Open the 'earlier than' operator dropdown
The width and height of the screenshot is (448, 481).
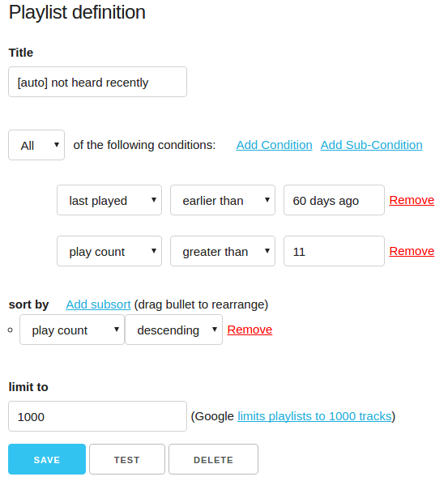coord(223,200)
